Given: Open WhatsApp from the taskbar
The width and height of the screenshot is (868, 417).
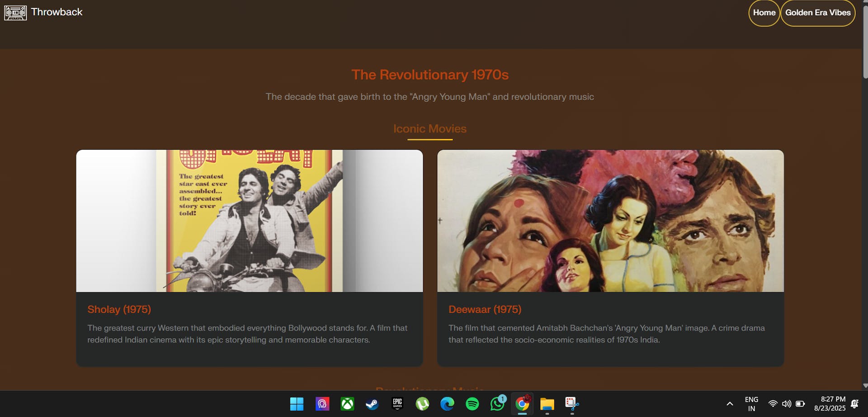Looking at the screenshot, I should tap(497, 404).
